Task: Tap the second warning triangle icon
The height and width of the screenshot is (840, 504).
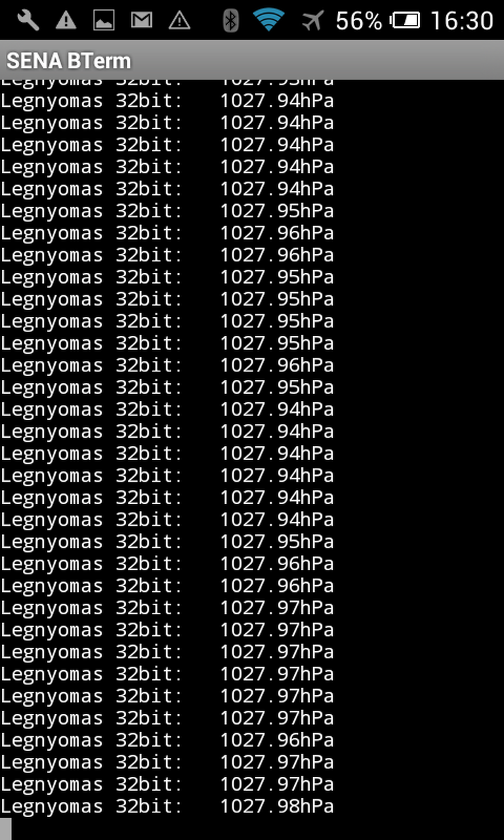Action: pyautogui.click(x=179, y=20)
